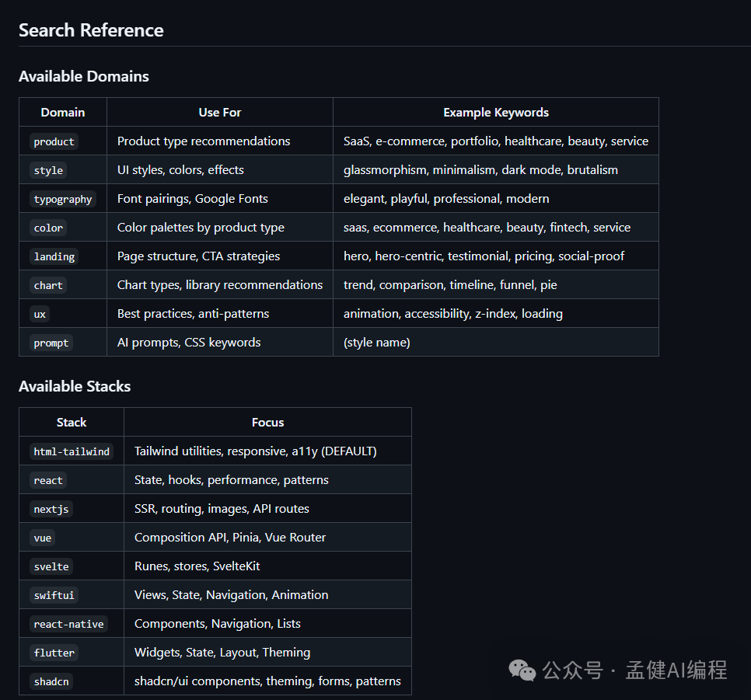Select the prompt domain code tag
The image size is (751, 700).
(x=51, y=343)
